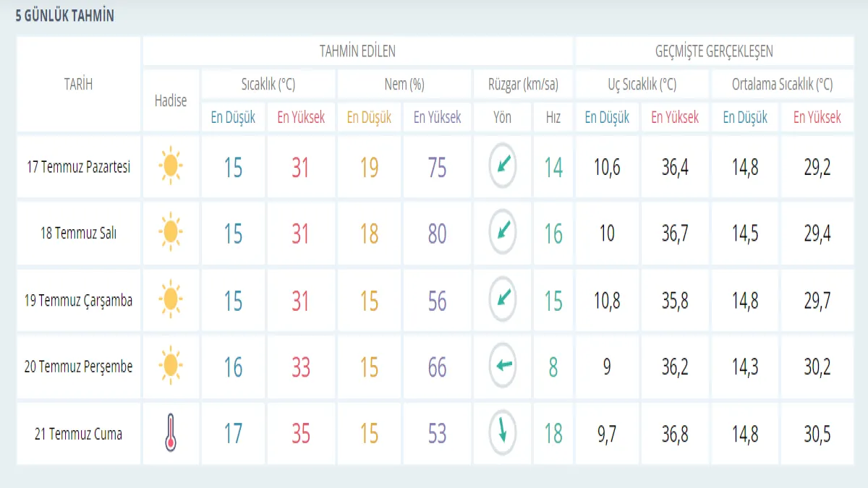Select the wind direction icon for 18 Temmuz
868x488 pixels.
pyautogui.click(x=502, y=233)
